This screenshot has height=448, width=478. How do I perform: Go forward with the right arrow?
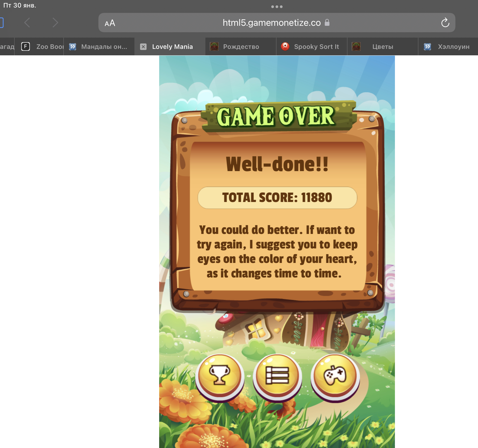pos(55,23)
